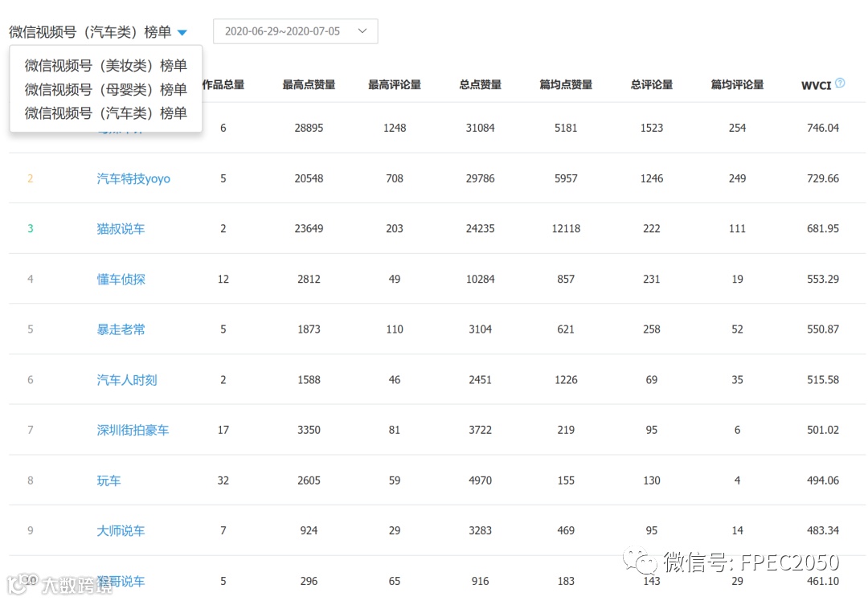Click the total-likes value 31084
Screen dimensions: 868x601
(480, 128)
